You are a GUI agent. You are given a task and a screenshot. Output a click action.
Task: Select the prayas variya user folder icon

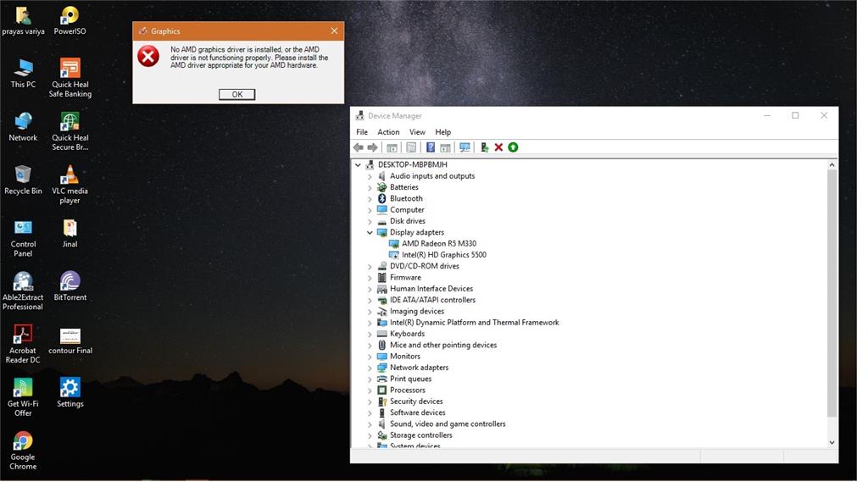click(23, 21)
